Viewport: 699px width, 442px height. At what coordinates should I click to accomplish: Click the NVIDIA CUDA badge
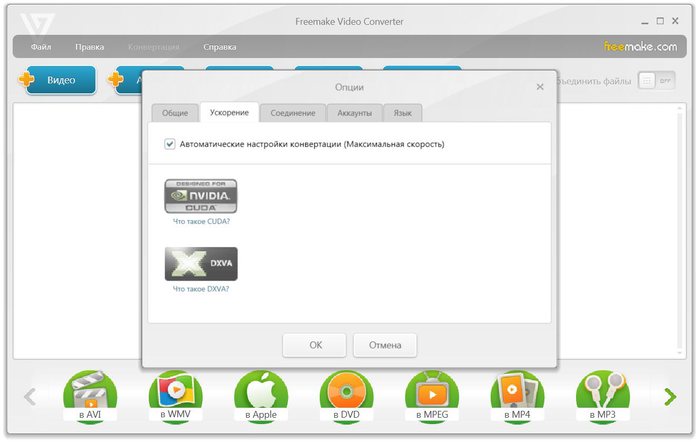point(201,196)
